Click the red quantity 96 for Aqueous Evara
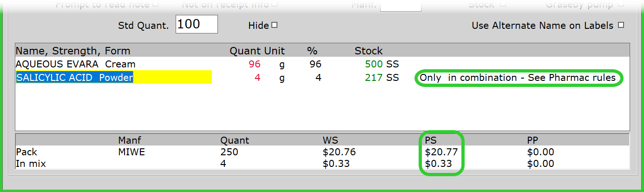This screenshot has height=192, width=644. [x=255, y=64]
